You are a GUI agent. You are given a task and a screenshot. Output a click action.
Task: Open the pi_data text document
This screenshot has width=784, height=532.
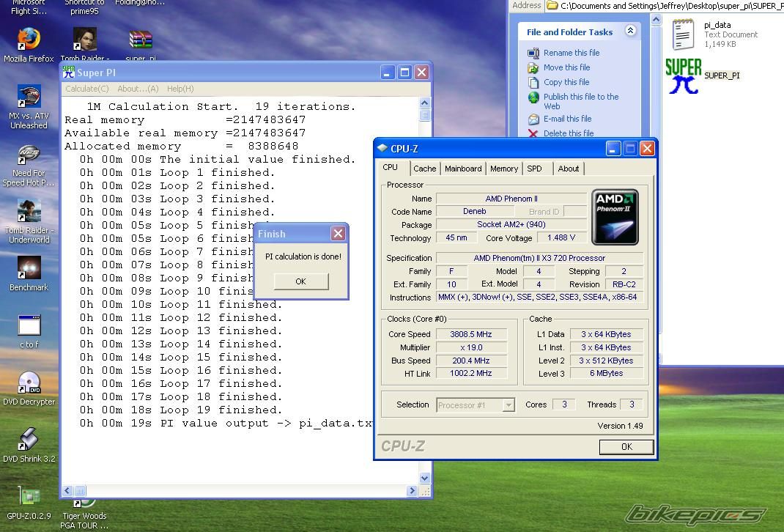pyautogui.click(x=683, y=34)
